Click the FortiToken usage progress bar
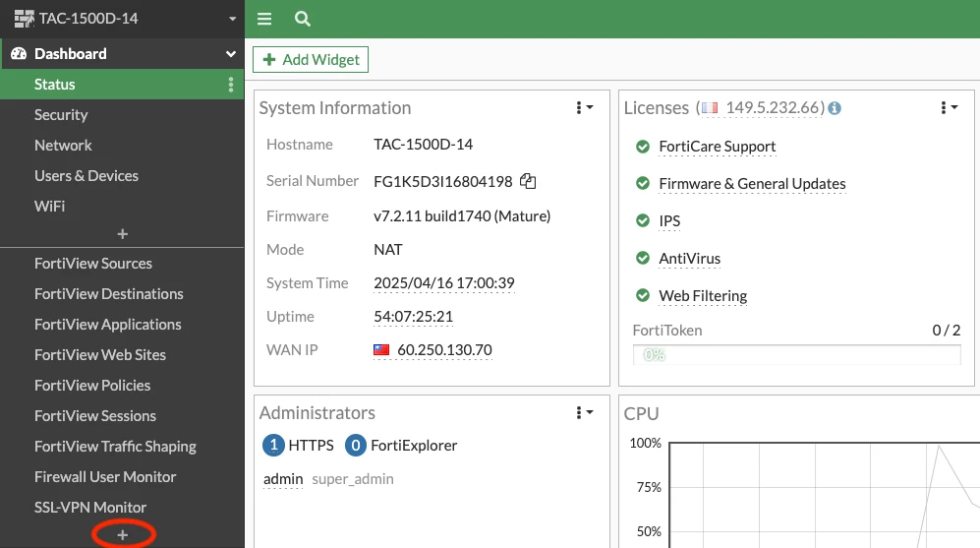This screenshot has width=980, height=548. pos(797,355)
